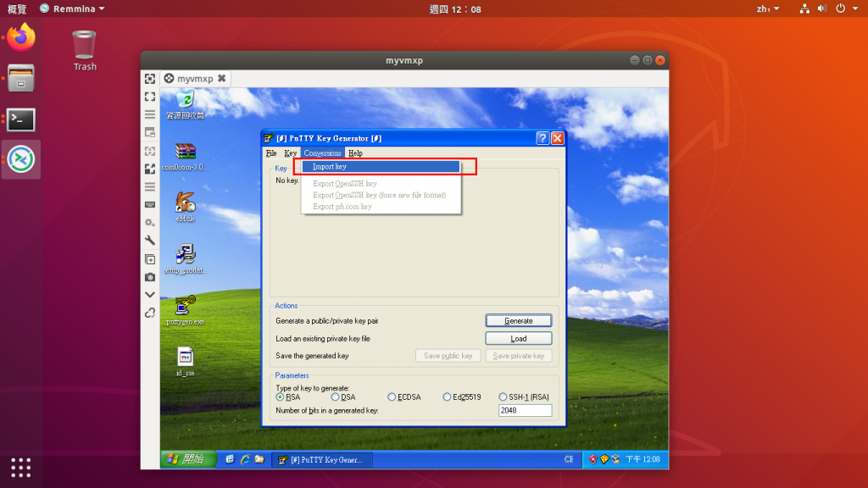Select the puttygen.exe icon on the desktop
Image resolution: width=868 pixels, height=488 pixels.
point(186,310)
